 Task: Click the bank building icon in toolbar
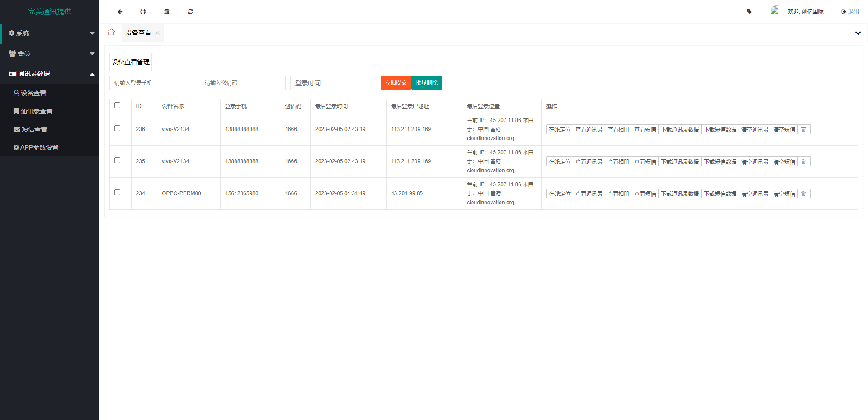(167, 12)
